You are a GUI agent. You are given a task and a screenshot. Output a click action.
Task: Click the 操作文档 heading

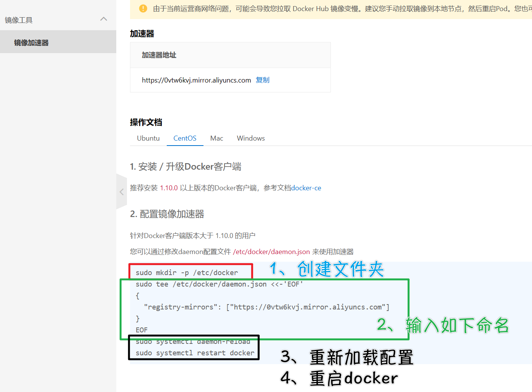point(146,122)
